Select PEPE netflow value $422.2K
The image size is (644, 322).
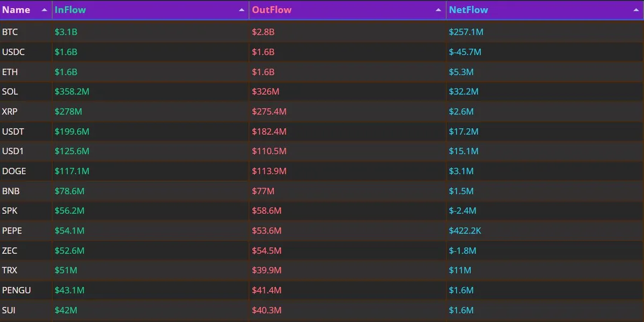pyautogui.click(x=466, y=231)
